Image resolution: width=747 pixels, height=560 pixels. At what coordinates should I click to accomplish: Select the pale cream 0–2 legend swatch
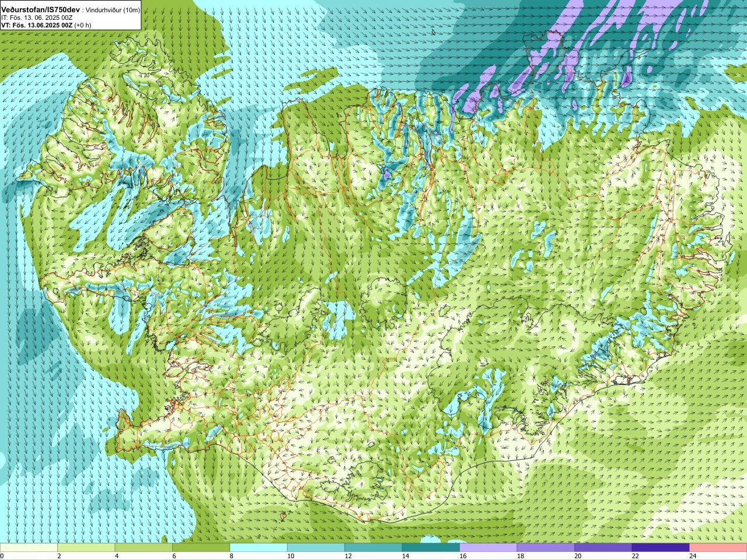(x=29, y=548)
